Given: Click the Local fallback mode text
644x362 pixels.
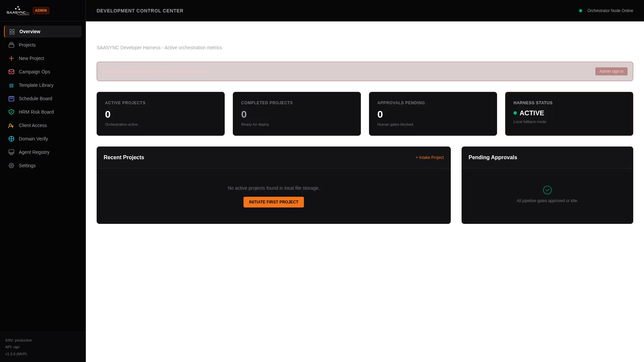Looking at the screenshot, I should click(530, 122).
